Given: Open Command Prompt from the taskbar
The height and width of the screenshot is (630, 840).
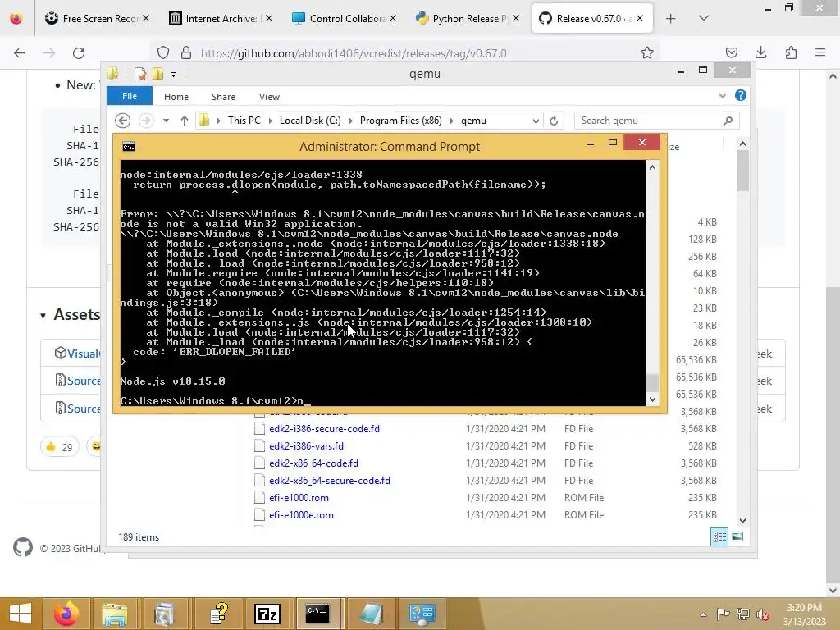Looking at the screenshot, I should tap(317, 614).
